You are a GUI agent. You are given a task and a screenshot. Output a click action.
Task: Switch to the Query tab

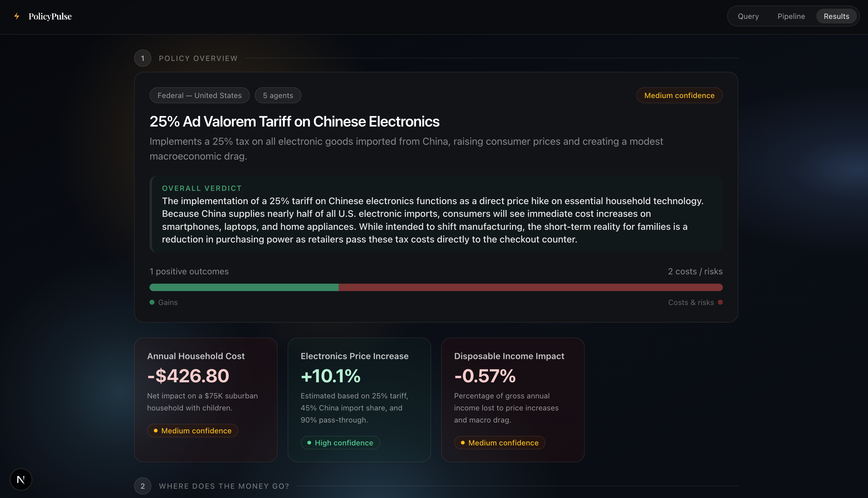pos(748,16)
